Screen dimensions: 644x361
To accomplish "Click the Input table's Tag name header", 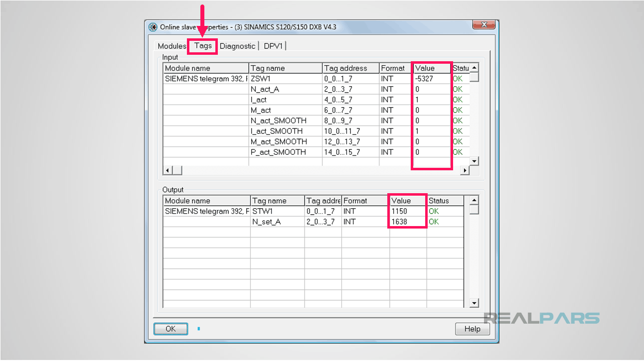I will 286,68.
